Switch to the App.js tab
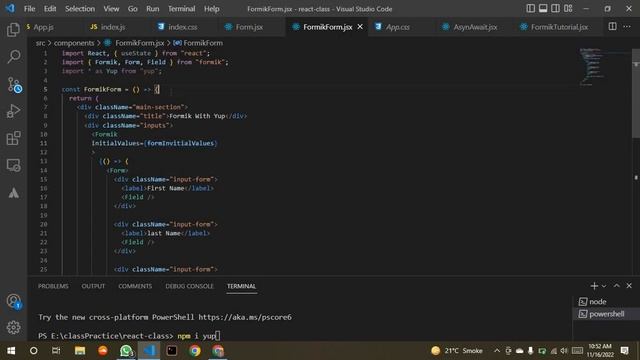 (x=43, y=27)
